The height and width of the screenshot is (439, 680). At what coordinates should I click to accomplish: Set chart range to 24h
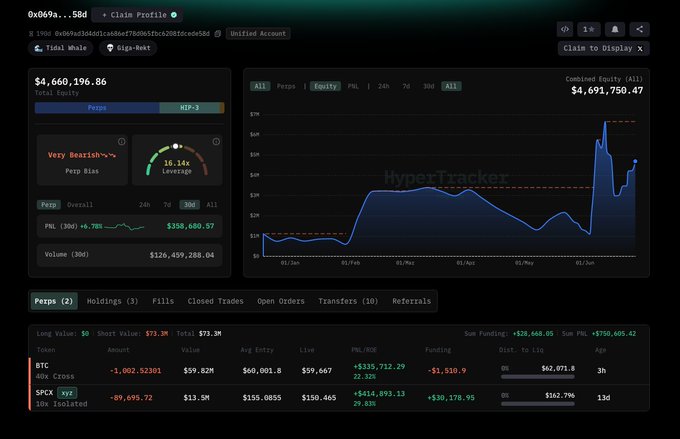[383, 86]
